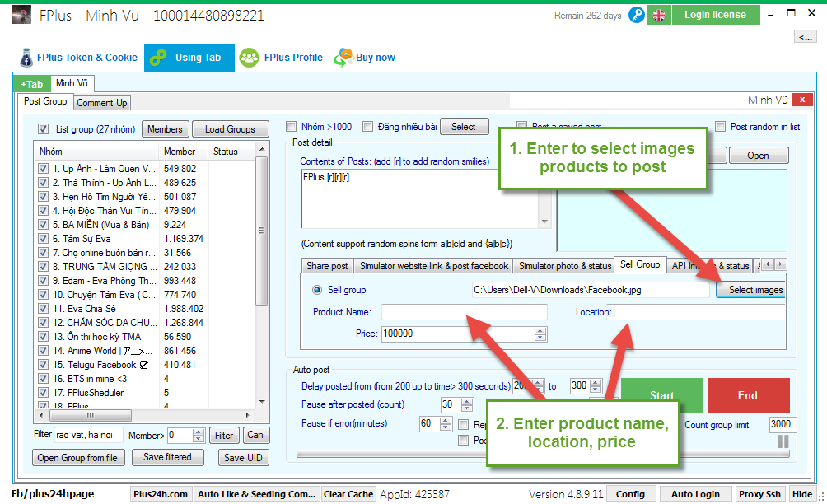
Task: Enable Post random in list checkbox
Action: 721,127
